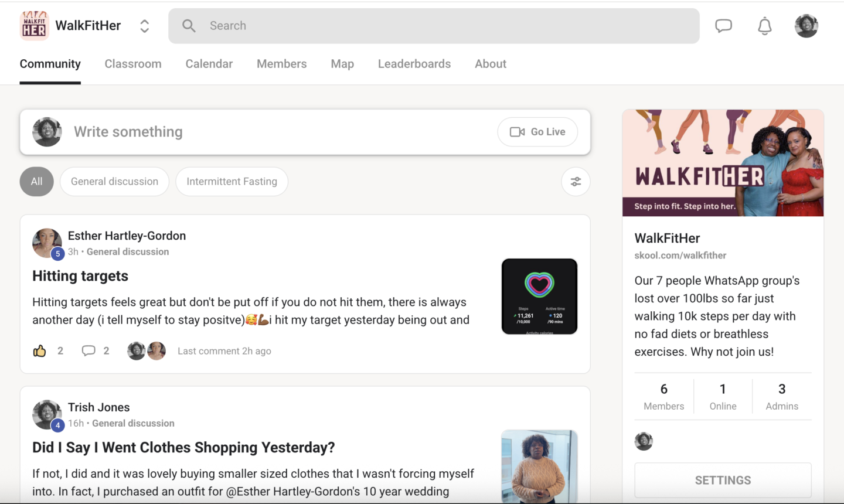Image resolution: width=844 pixels, height=504 pixels.
Task: Open the feed filter sliders icon
Action: 576,182
